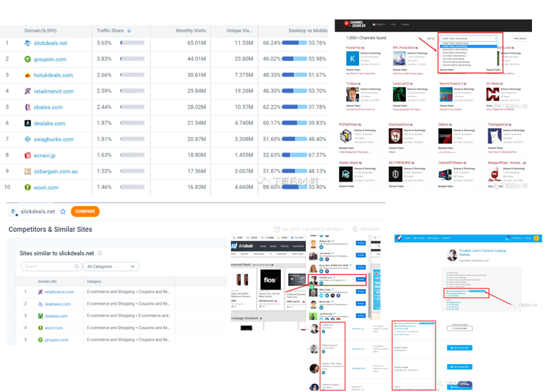Open the Hacker Shack channel thumbnail
The image size is (557, 392).
[x=345, y=175]
